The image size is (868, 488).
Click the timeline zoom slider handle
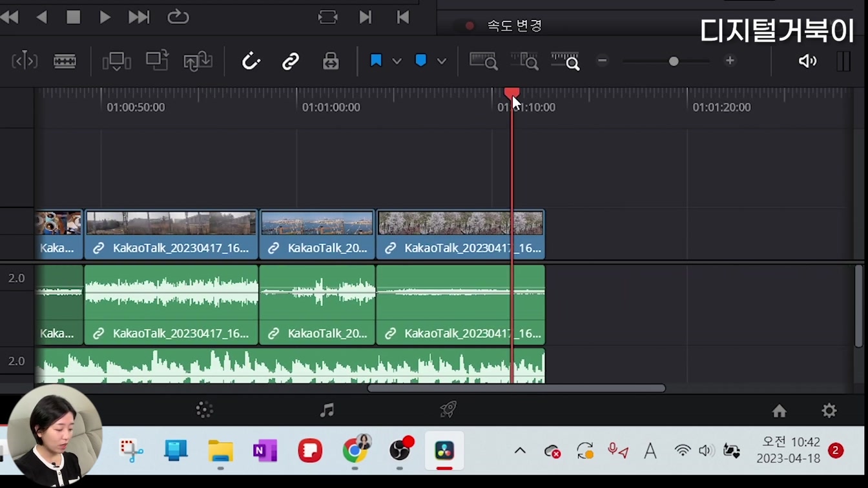point(674,61)
